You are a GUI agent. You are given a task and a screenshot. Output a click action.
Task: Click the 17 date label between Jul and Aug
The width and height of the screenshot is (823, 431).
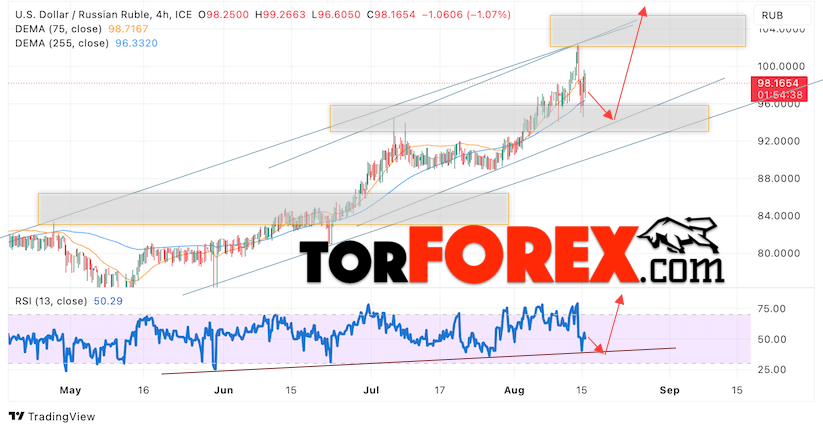(439, 390)
